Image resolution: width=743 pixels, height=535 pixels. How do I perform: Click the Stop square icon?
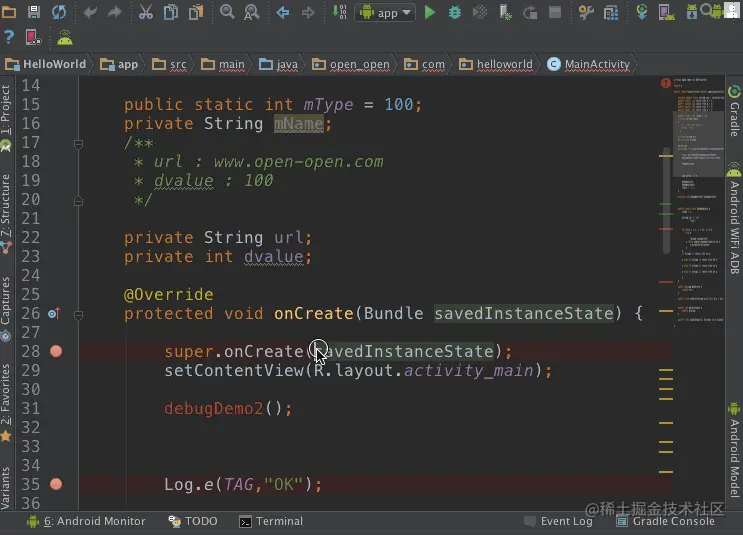554,12
